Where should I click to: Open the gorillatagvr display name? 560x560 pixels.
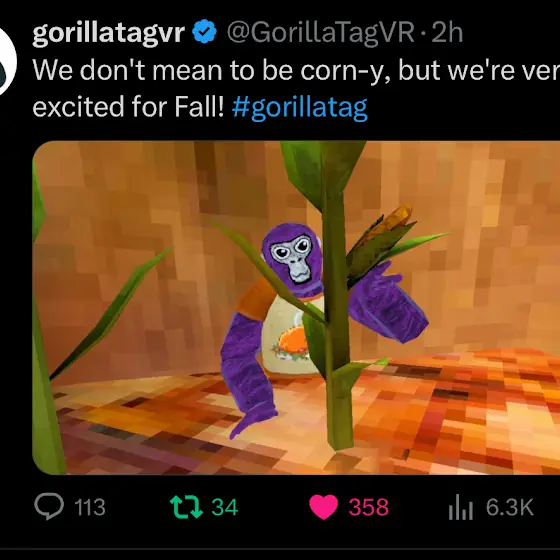click(109, 33)
